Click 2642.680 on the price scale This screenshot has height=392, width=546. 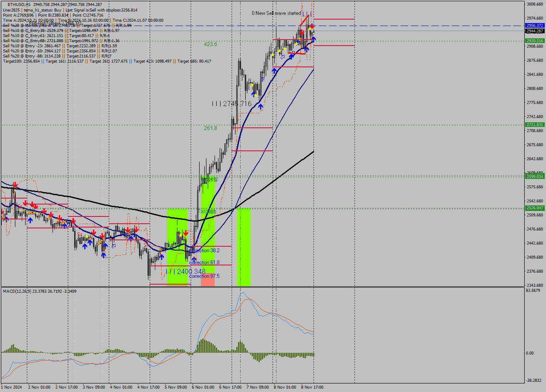coord(534,159)
